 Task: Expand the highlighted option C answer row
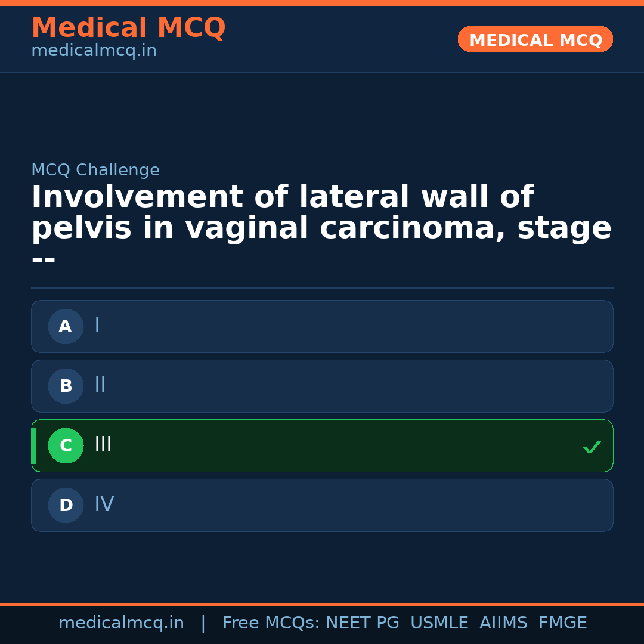[x=322, y=445]
